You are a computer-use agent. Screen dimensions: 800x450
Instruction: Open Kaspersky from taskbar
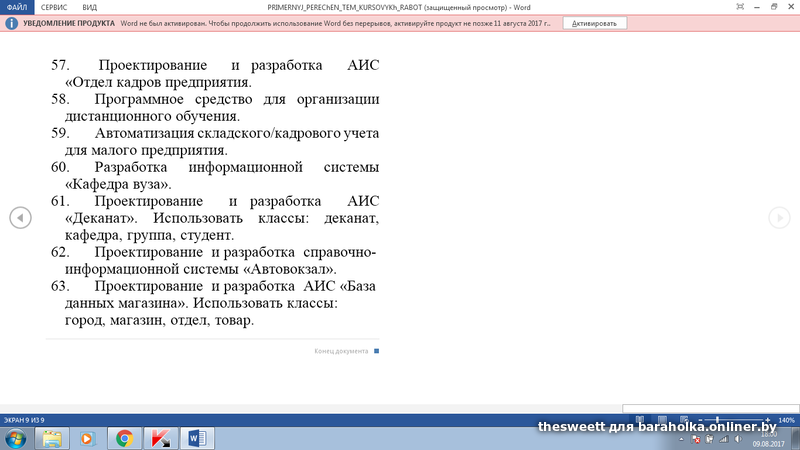click(x=160, y=438)
